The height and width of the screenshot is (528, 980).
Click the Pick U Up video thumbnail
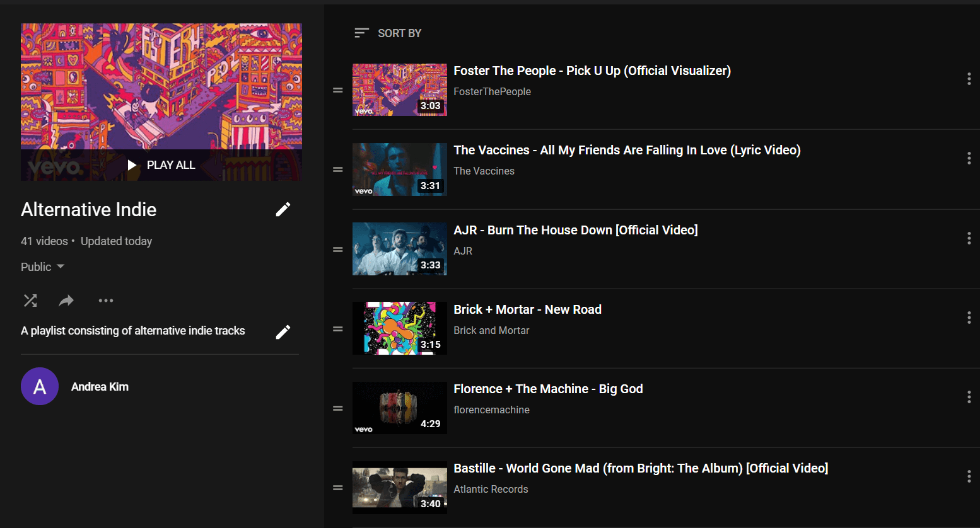[400, 89]
